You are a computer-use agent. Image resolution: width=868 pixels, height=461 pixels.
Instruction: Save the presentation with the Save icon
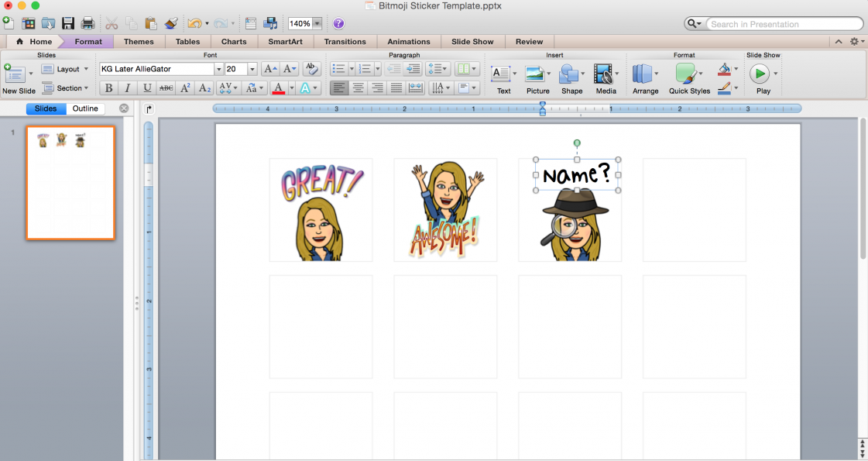click(68, 22)
